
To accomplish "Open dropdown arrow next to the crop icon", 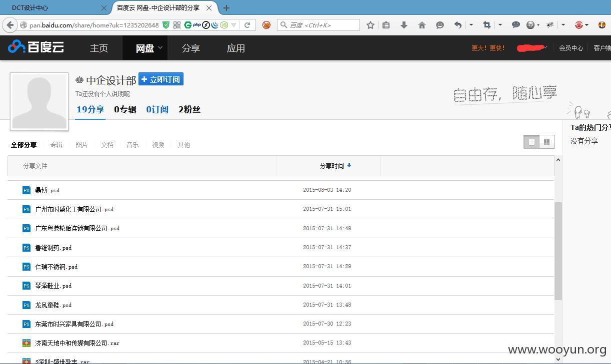I will pyautogui.click(x=500, y=25).
